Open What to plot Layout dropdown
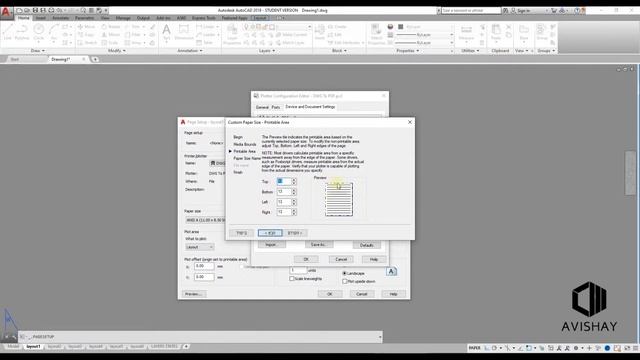This screenshot has height=360, width=640. click(x=200, y=247)
